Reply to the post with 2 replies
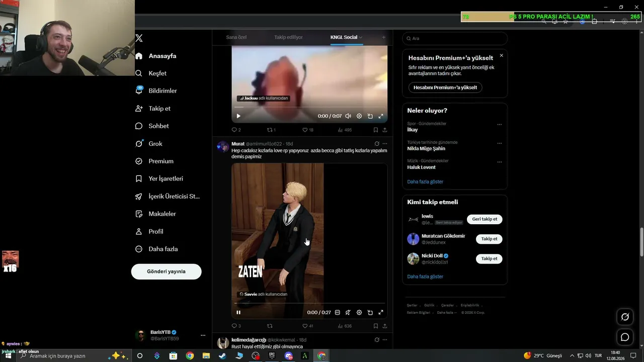Screen dimensions: 644x362 click(236, 130)
